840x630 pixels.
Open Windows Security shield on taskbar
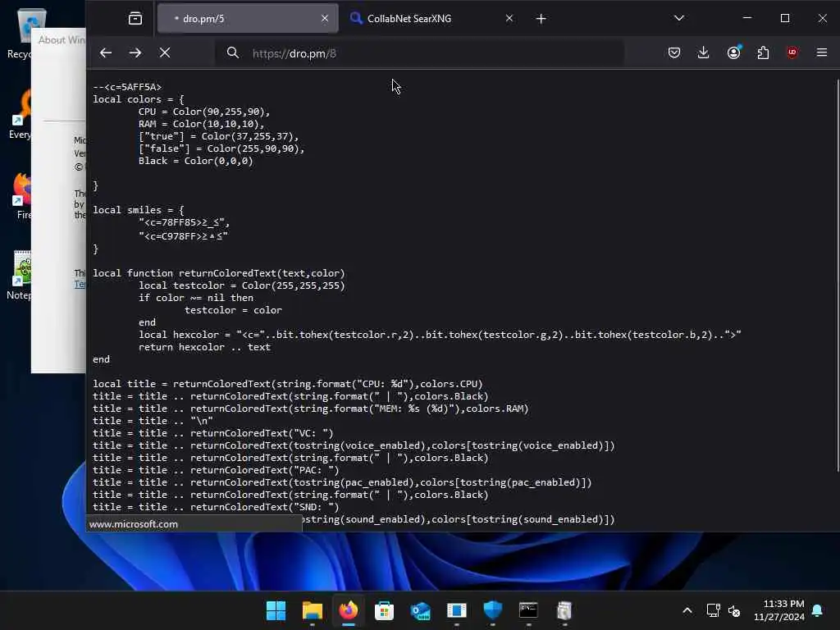pos(492,610)
